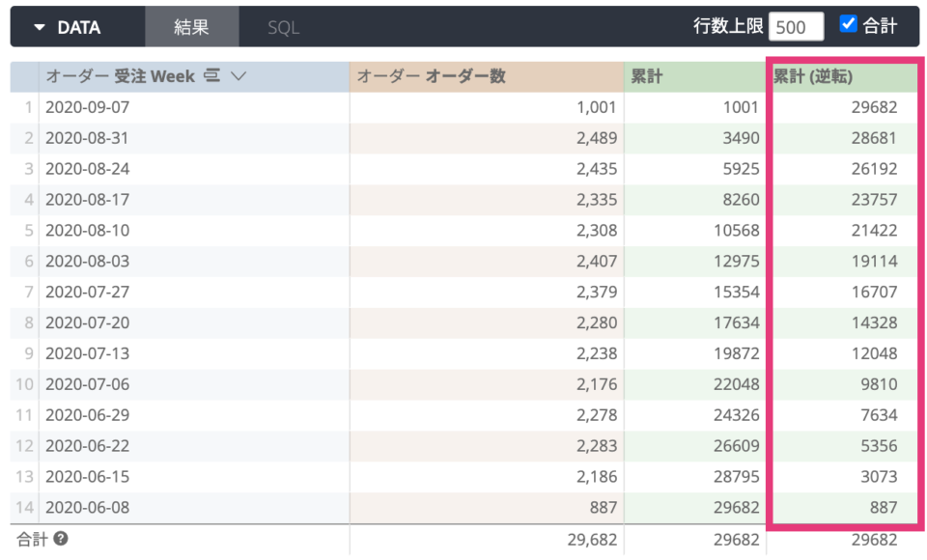The width and height of the screenshot is (927, 560).
Task: Collapse the DATA section triangle
Action: [x=40, y=27]
